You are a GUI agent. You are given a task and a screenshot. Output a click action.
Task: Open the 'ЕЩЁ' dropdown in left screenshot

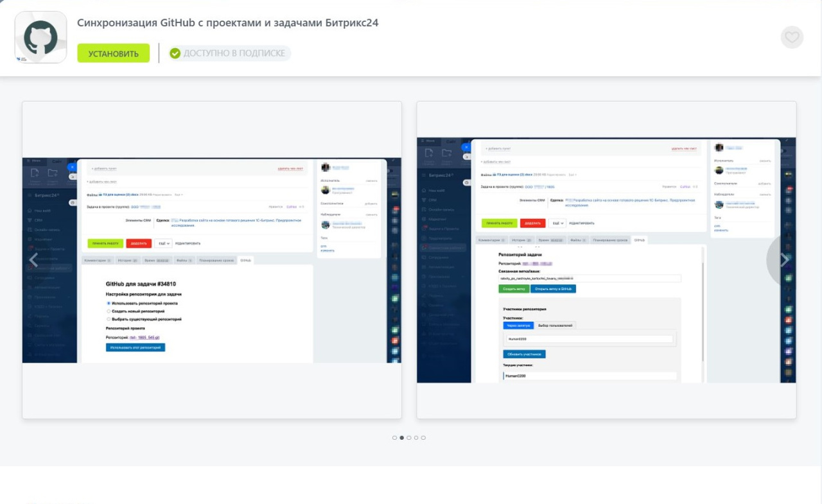(x=163, y=243)
